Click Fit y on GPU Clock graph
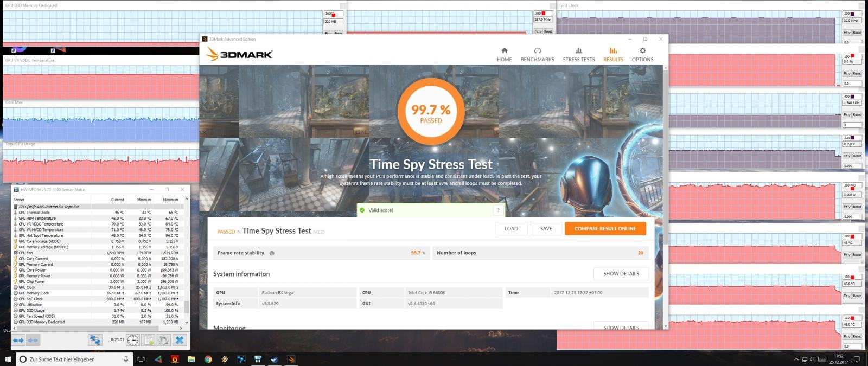This screenshot has width=868, height=366. tap(846, 33)
